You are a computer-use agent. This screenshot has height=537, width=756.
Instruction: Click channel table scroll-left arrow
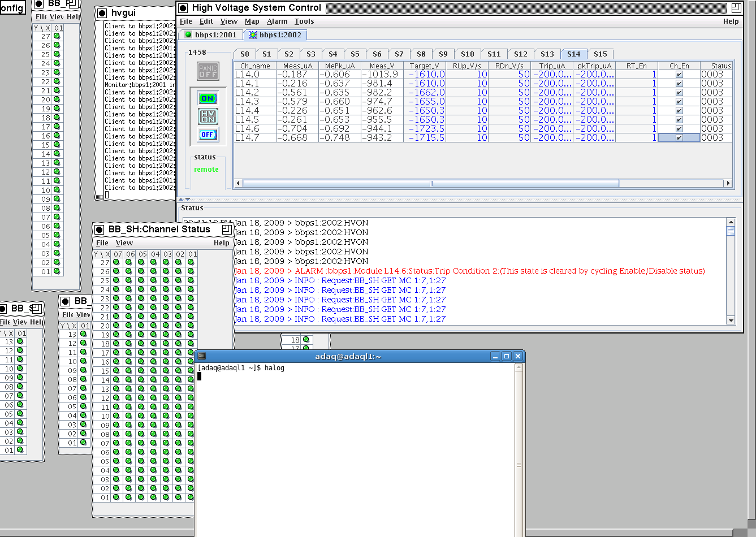[x=238, y=183]
